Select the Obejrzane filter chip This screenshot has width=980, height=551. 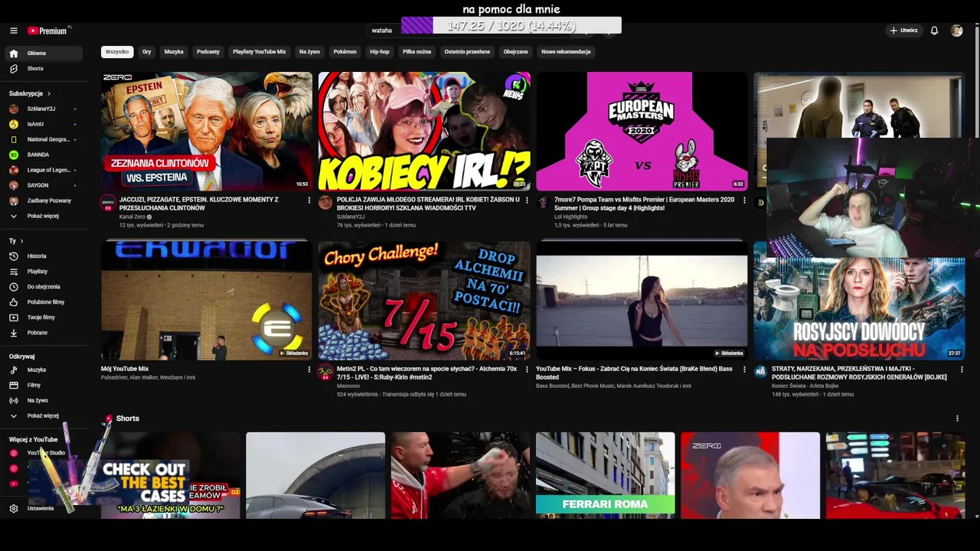coord(516,52)
